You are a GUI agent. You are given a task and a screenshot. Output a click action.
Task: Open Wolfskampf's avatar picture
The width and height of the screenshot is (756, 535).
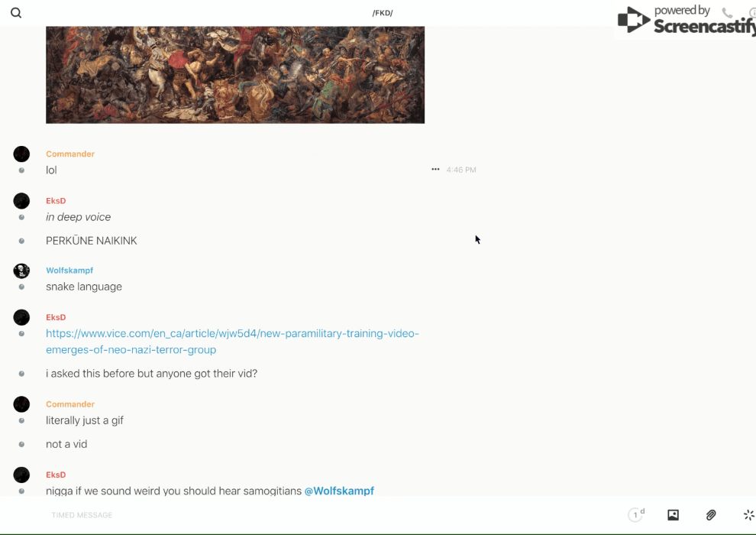coord(21,271)
